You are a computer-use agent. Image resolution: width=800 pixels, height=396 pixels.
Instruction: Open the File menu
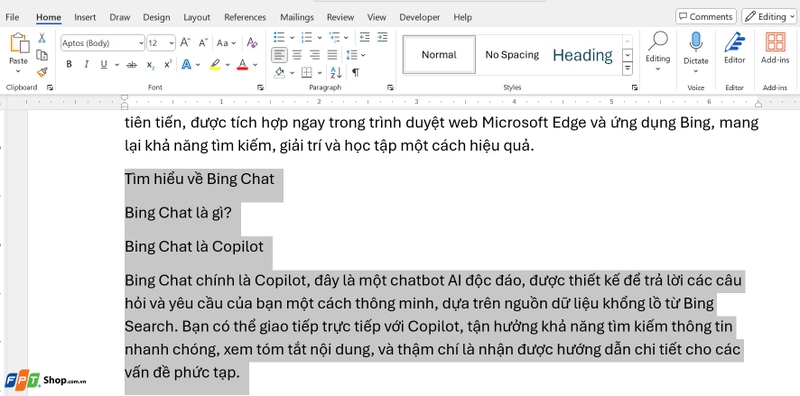click(12, 17)
